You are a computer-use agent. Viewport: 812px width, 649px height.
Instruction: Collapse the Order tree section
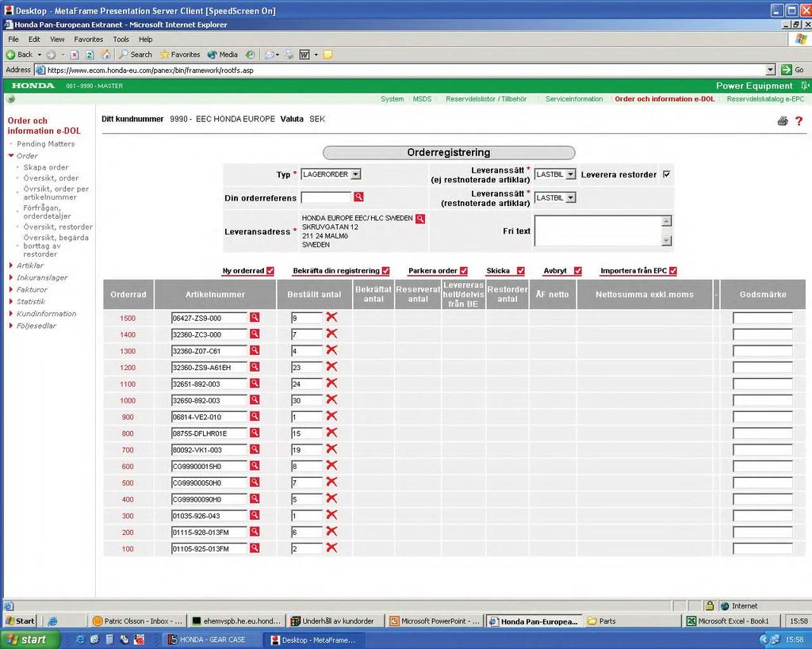(x=11, y=155)
